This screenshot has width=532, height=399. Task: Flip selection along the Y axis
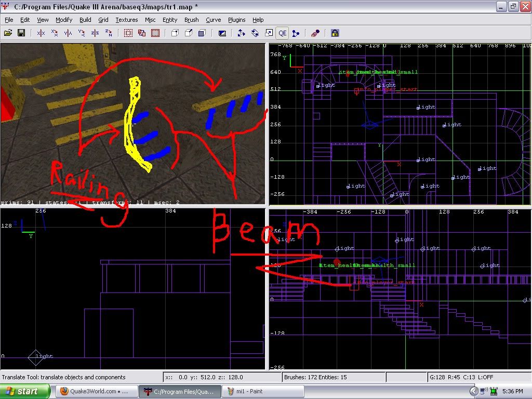tap(68, 33)
